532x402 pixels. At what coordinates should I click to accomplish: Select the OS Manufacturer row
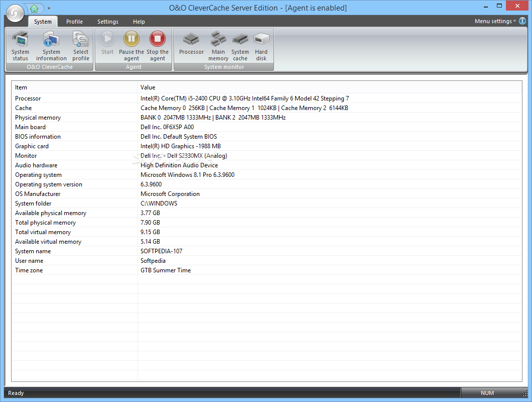(x=267, y=193)
